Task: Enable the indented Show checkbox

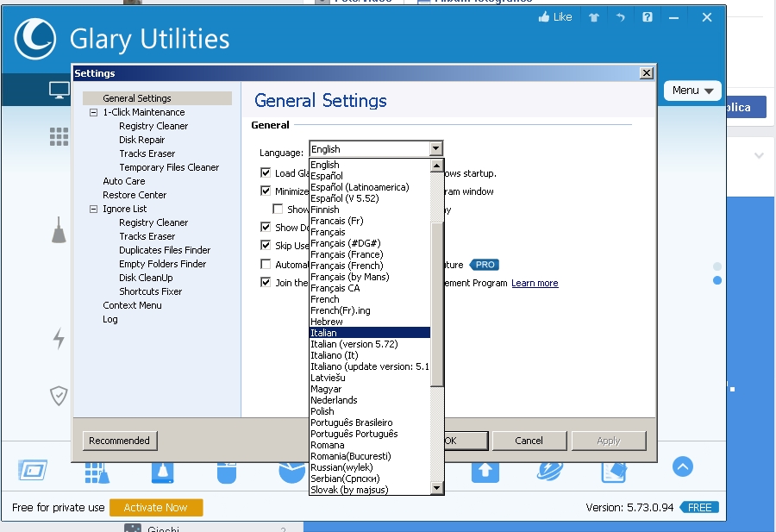Action: [x=278, y=209]
